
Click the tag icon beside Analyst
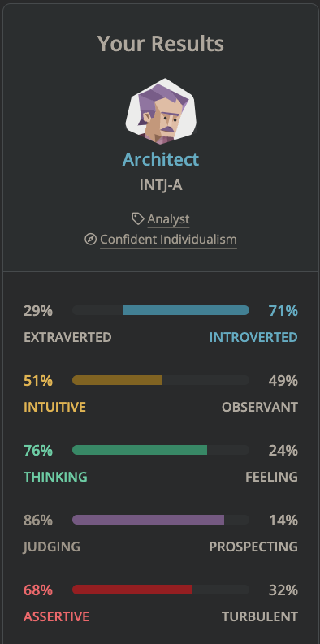click(138, 218)
